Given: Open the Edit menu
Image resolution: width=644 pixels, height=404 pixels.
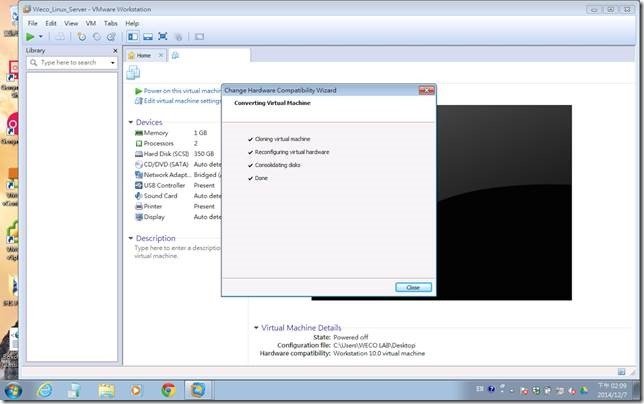Looking at the screenshot, I should pyautogui.click(x=51, y=23).
